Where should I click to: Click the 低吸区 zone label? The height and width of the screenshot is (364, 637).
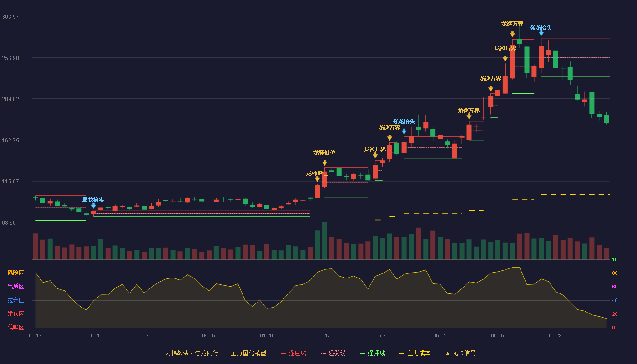(x=15, y=328)
